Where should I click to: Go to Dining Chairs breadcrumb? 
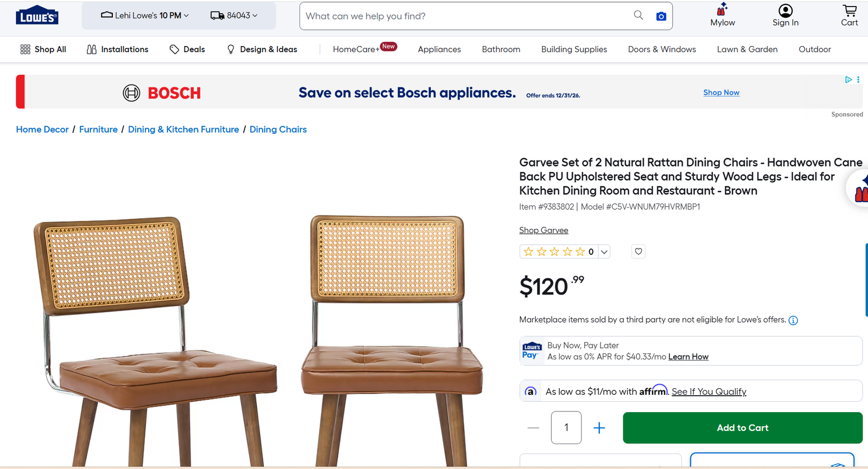click(278, 130)
